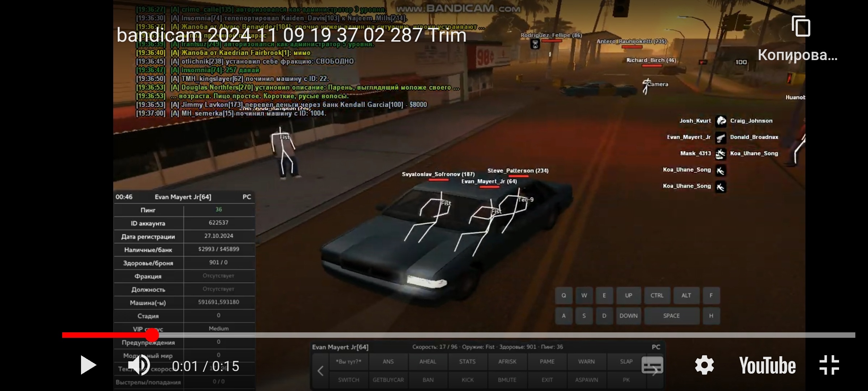Click previous arrow in admin panel
The width and height of the screenshot is (868, 391).
pyautogui.click(x=320, y=371)
